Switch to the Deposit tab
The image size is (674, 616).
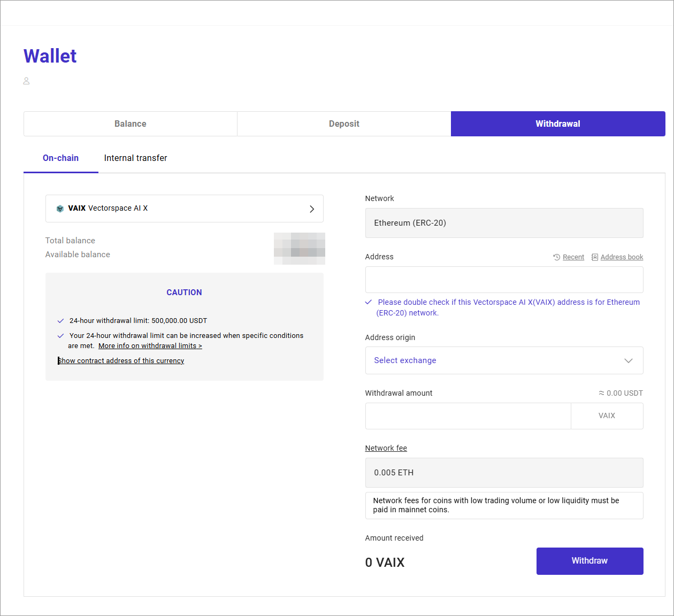(344, 124)
